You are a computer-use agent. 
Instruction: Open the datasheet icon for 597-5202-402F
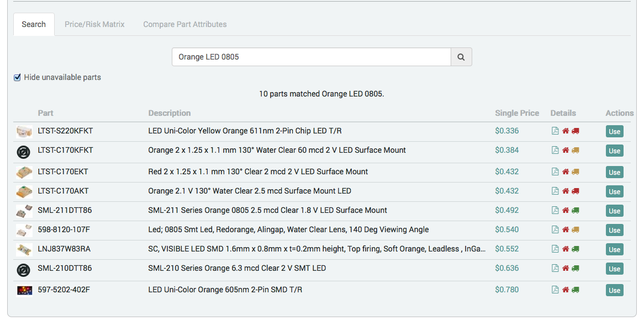[x=555, y=290]
